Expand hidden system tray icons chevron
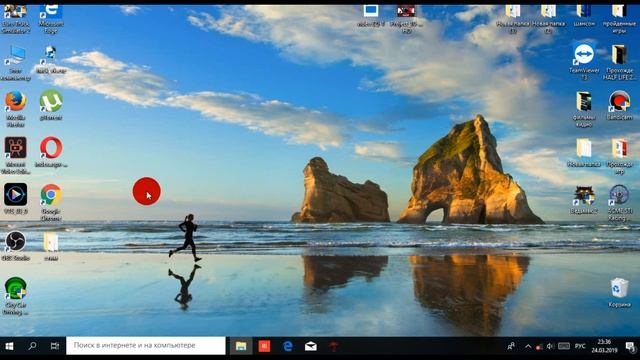640x360 pixels. tap(528, 347)
